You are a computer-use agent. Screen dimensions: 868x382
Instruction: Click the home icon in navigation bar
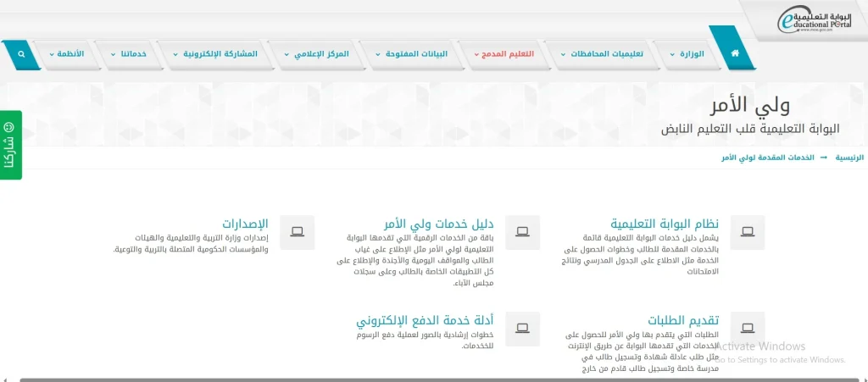point(734,53)
